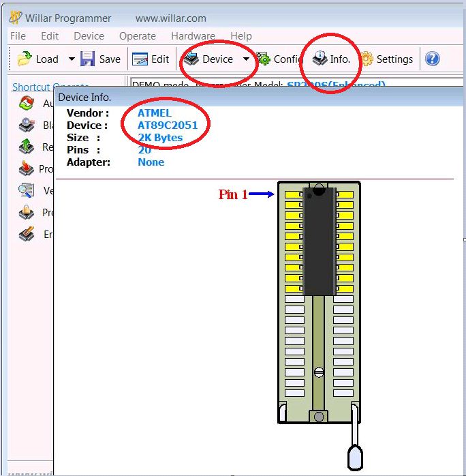
Task: Click the Willar Programmer app logo icon
Action: click(15, 18)
